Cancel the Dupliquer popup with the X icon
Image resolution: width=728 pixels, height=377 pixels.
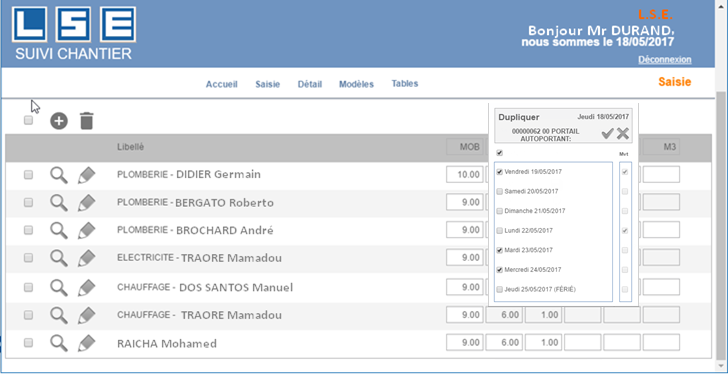[623, 134]
